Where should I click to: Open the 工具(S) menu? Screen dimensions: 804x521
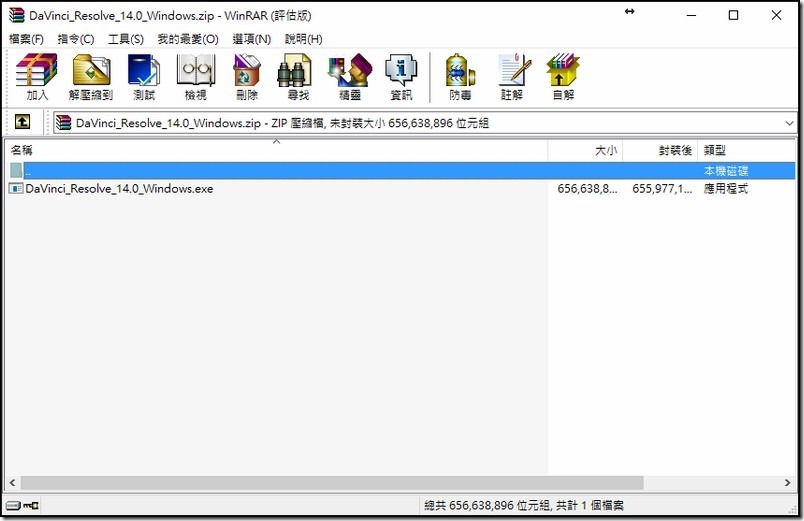pos(126,39)
